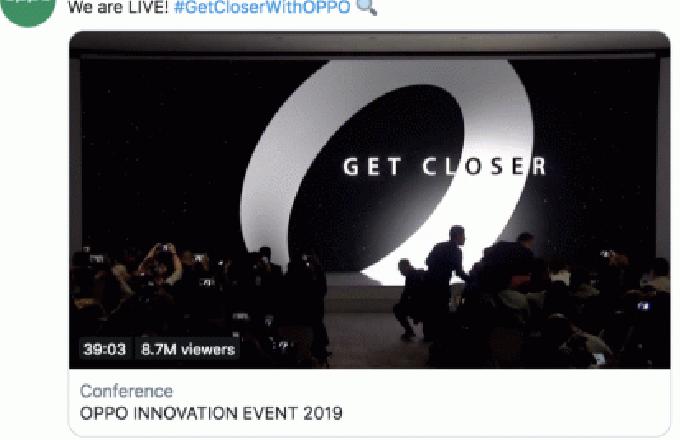
Task: Click the crouching person in front of stage
Action: point(409,299)
